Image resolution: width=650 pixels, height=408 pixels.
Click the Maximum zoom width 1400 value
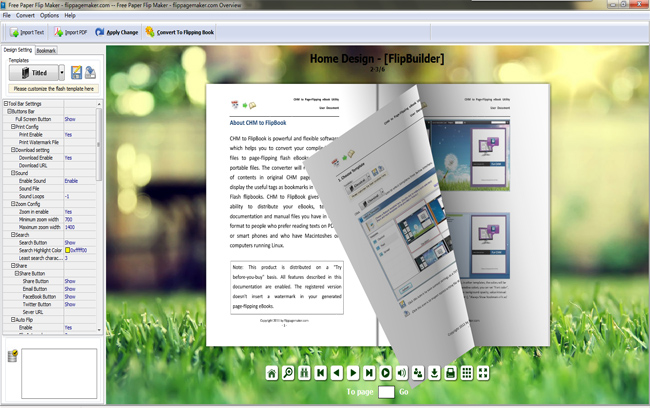70,227
